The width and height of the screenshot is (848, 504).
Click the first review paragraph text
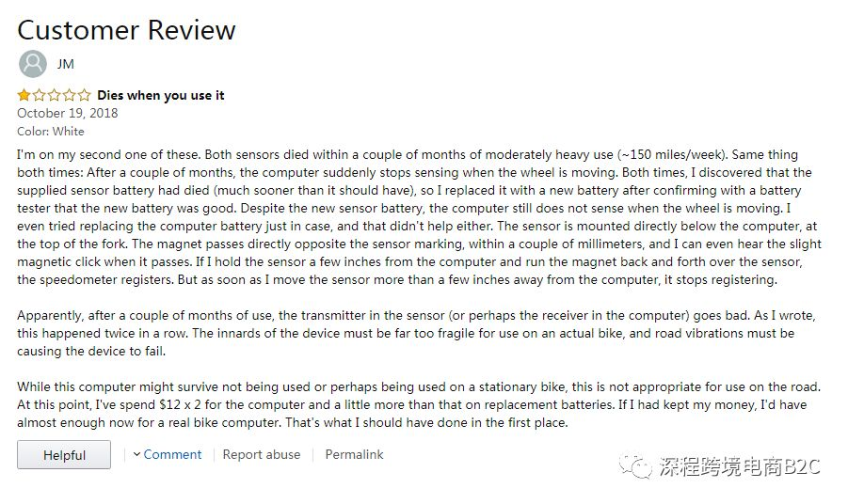tap(419, 217)
